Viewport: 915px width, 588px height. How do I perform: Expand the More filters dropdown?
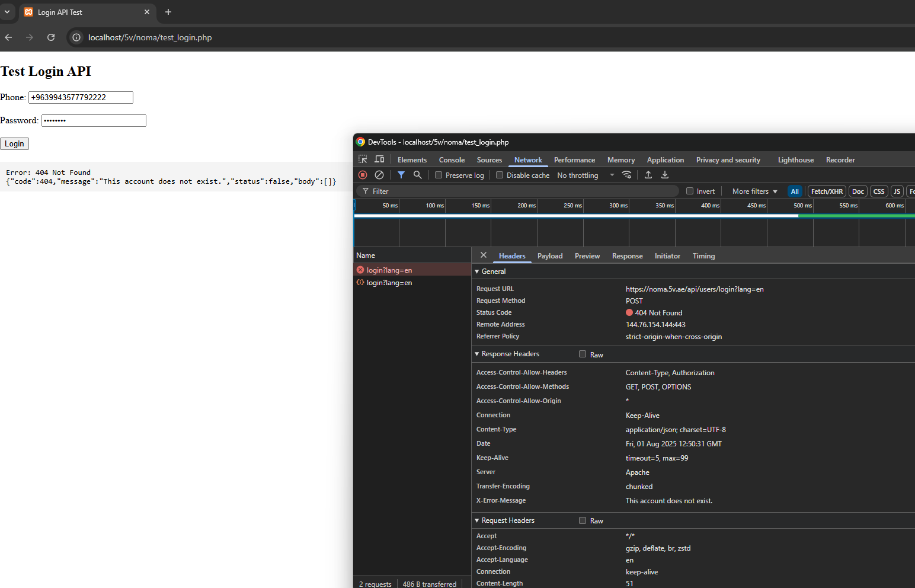[x=754, y=191]
